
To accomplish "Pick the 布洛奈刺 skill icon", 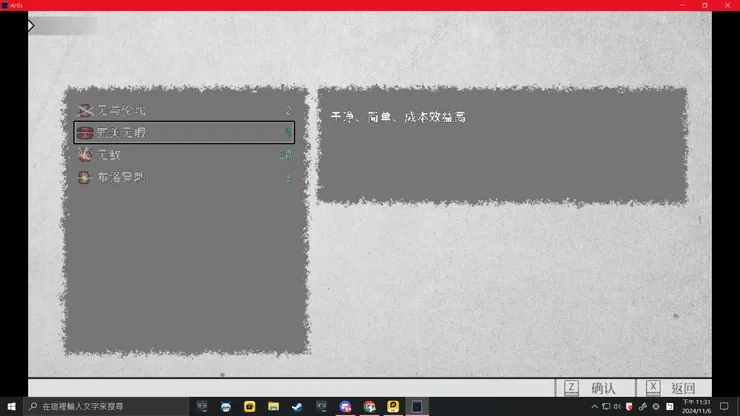I will (x=85, y=177).
